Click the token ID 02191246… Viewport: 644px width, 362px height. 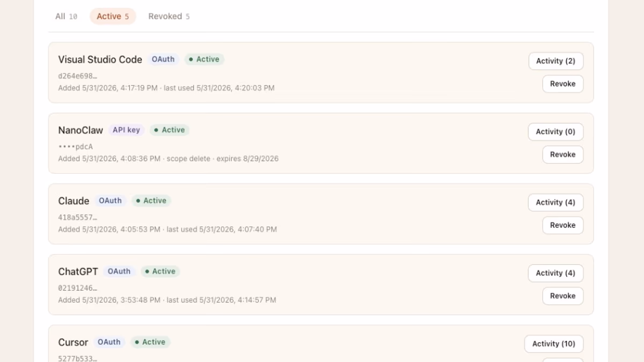77,289
